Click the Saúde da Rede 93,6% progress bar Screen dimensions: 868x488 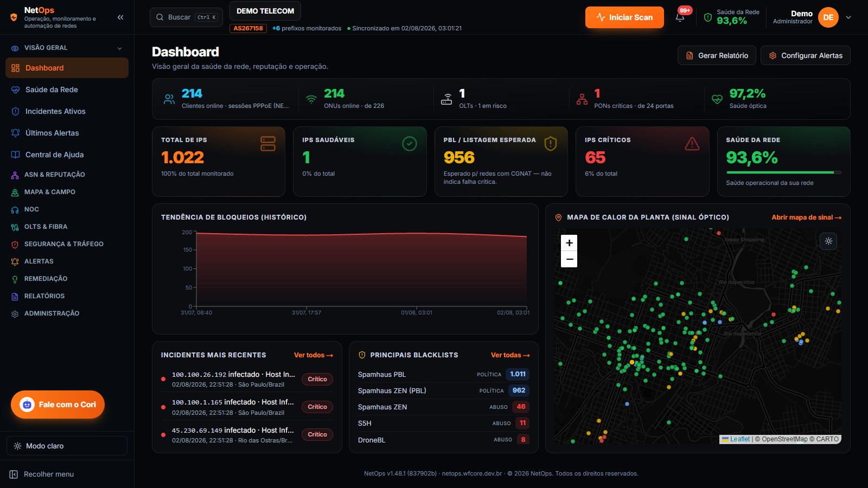(x=783, y=172)
